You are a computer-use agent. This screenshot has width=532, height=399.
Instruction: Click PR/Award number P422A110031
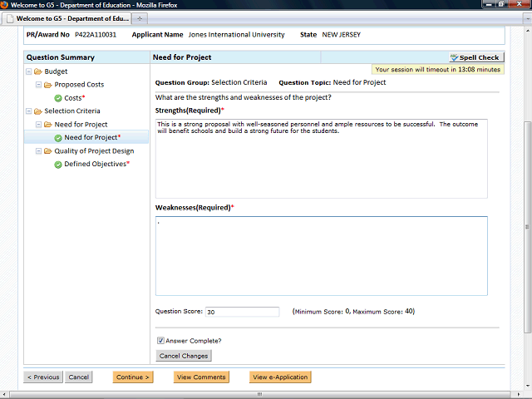click(96, 35)
